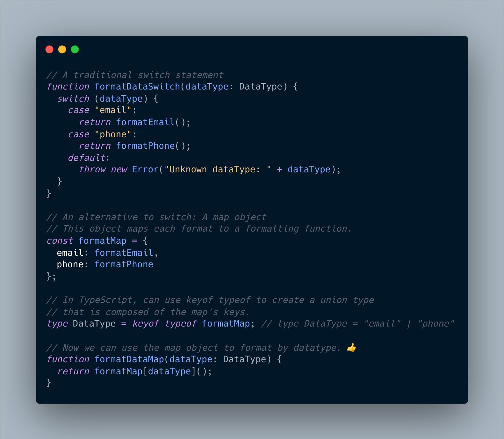Click the "phone" case string
504x439 pixels.
113,134
